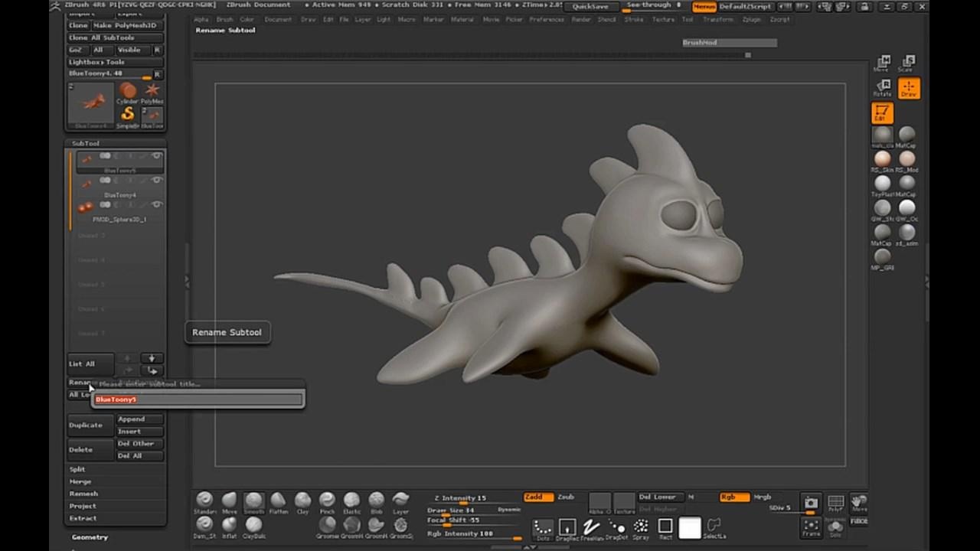The height and width of the screenshot is (551, 980).
Task: Pick the white main color swatch
Action: pyautogui.click(x=690, y=528)
